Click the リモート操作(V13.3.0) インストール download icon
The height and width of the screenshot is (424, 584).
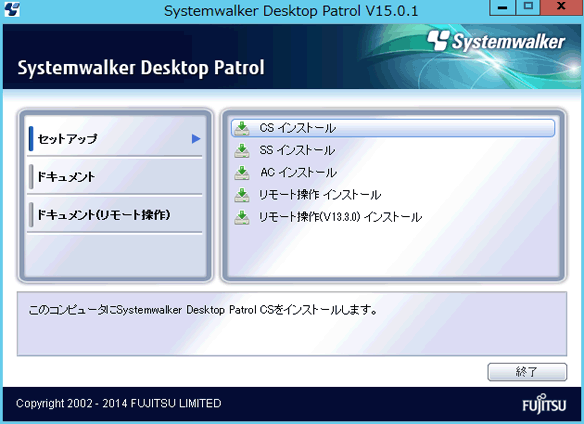[x=242, y=218]
